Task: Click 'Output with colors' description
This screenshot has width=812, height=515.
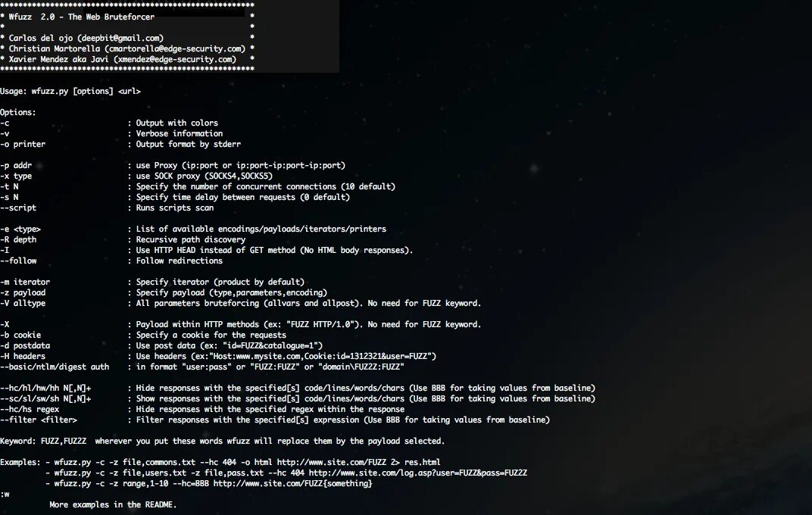Action: coord(176,123)
